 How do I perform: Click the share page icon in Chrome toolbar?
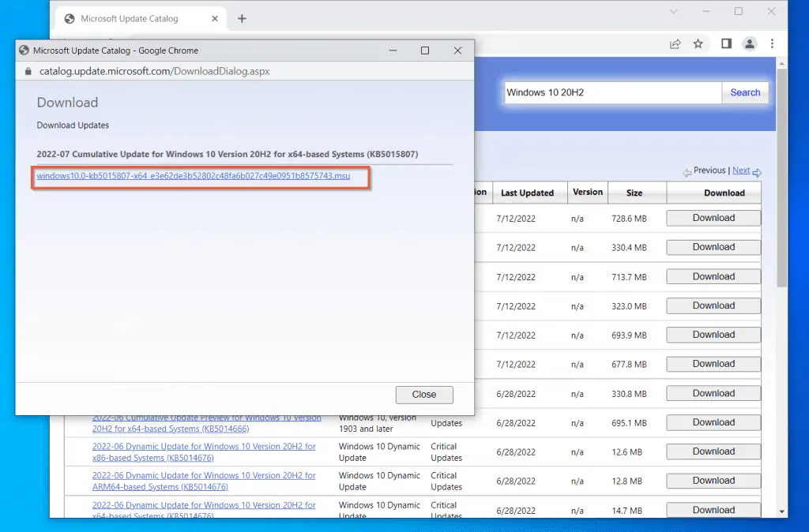click(x=675, y=44)
